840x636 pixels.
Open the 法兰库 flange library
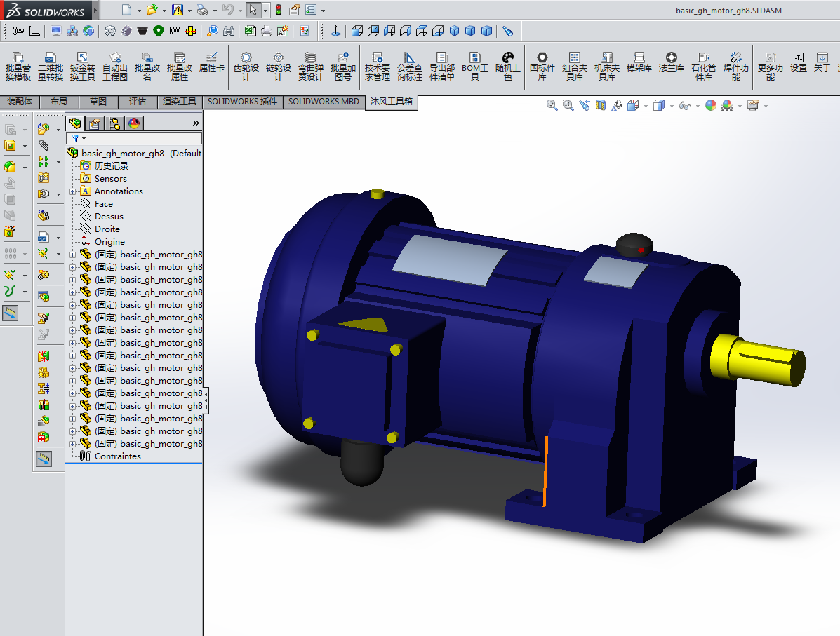pos(672,62)
